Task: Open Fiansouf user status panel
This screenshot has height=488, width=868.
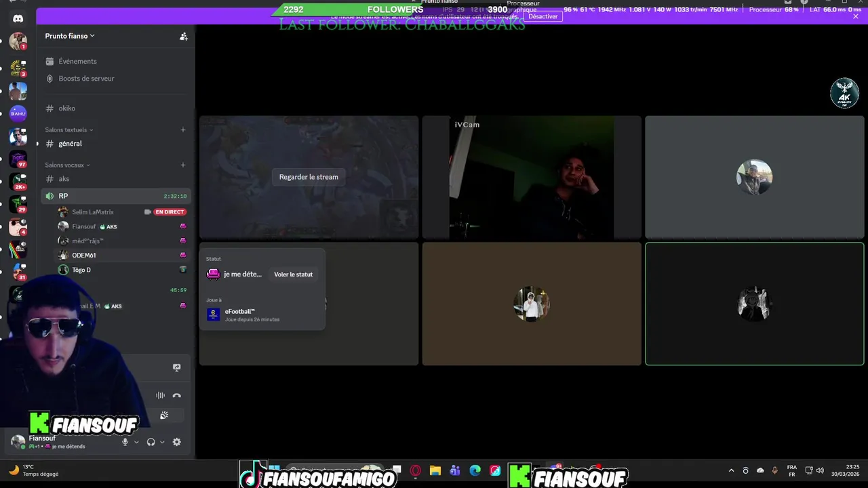Action: click(x=58, y=442)
